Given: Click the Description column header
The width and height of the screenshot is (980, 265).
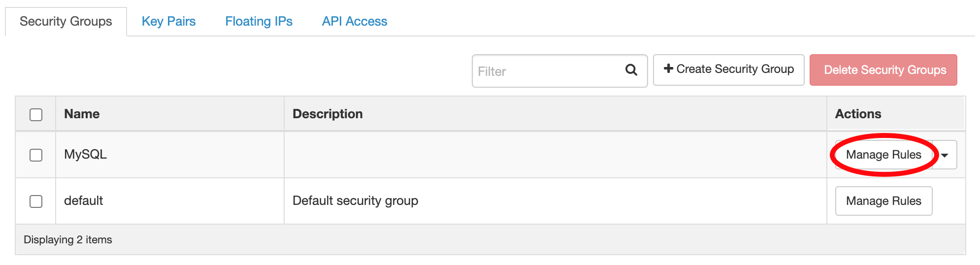Looking at the screenshot, I should click(x=327, y=114).
